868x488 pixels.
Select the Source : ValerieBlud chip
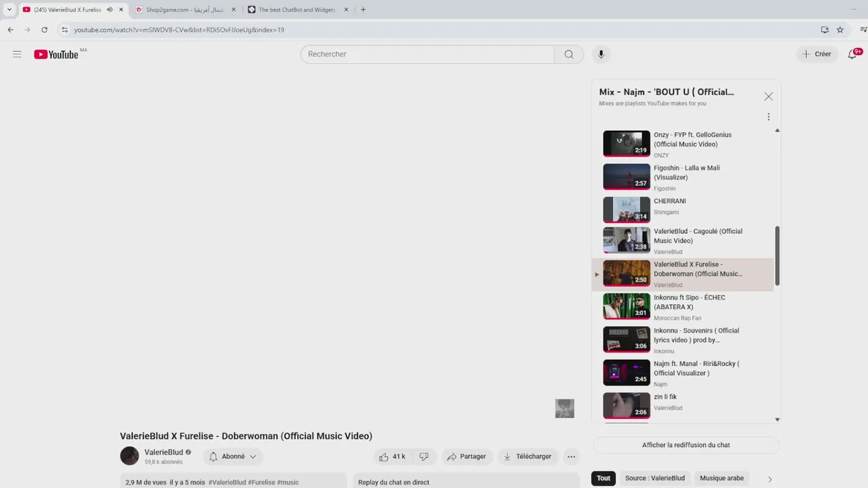[655, 479]
